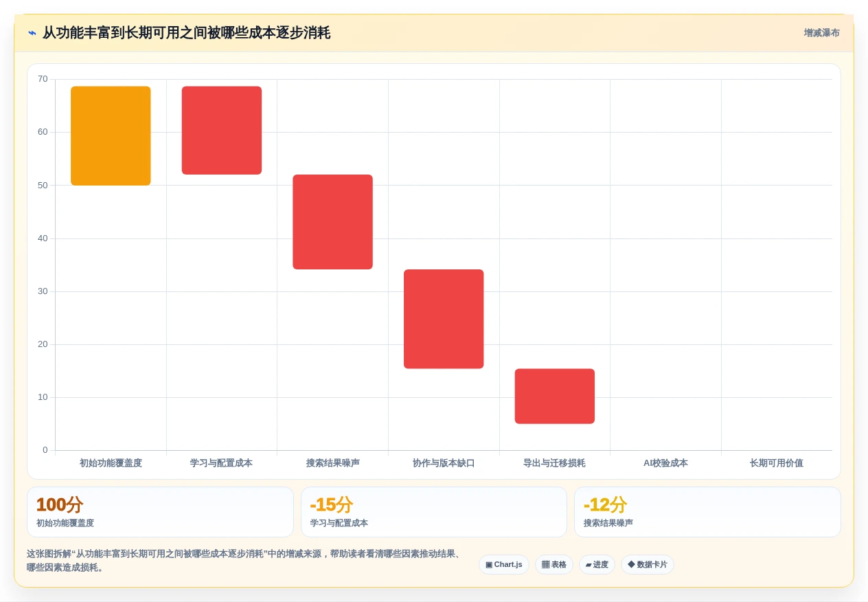Click the red 协作与版本缺口 bar
The width and height of the screenshot is (868, 602).
[x=444, y=319]
